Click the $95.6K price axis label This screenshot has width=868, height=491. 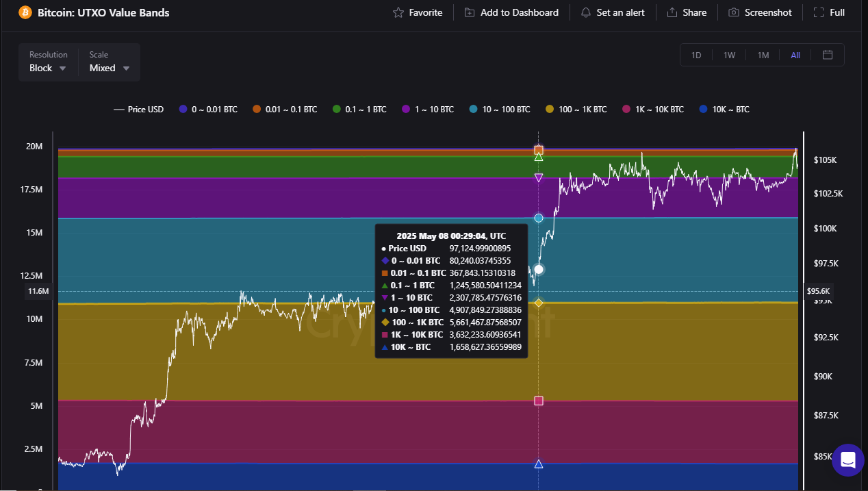click(818, 290)
